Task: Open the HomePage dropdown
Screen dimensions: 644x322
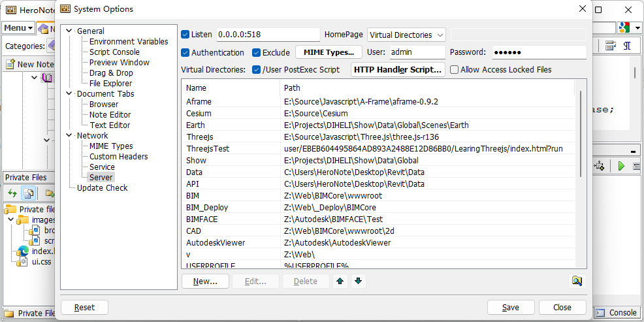Action: 406,35
